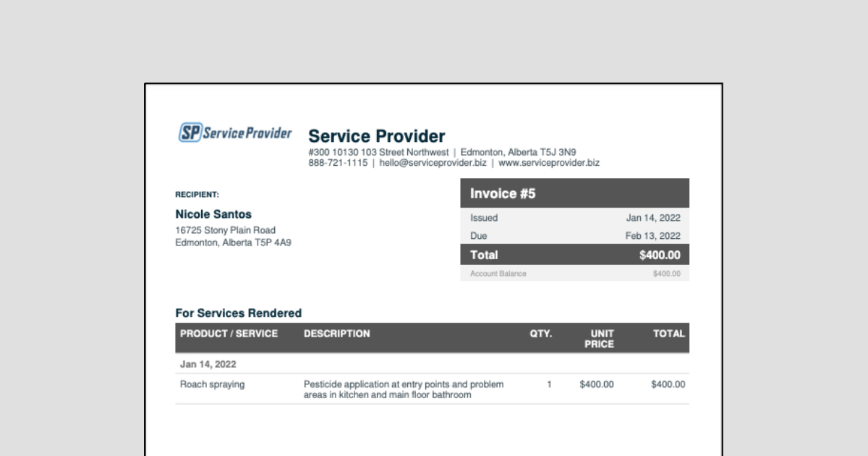Click the 'PRODUCT / SERVICE' column header
868x456 pixels.
coord(229,334)
